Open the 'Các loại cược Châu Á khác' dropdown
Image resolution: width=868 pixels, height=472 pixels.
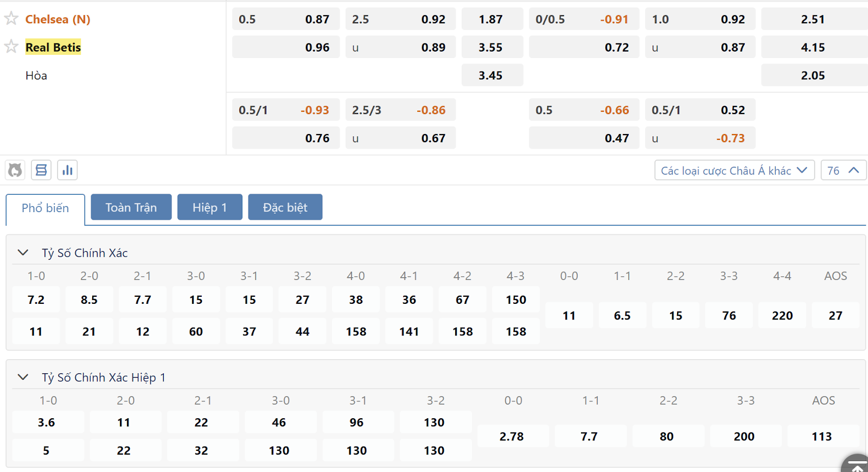(x=735, y=170)
